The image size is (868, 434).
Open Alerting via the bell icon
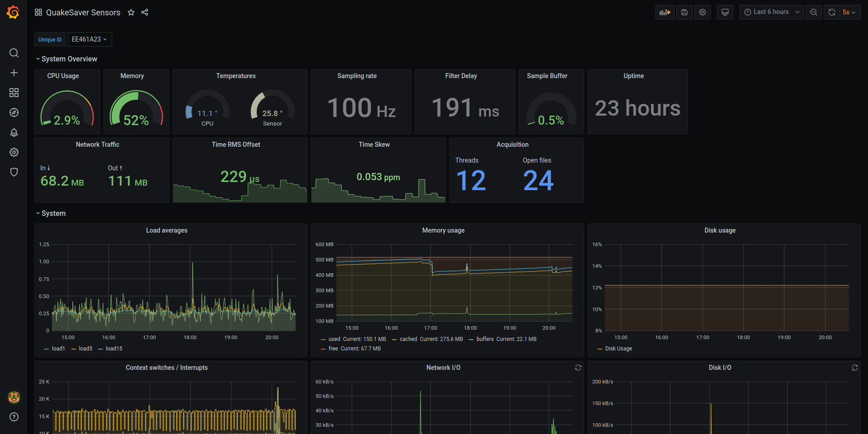(14, 132)
